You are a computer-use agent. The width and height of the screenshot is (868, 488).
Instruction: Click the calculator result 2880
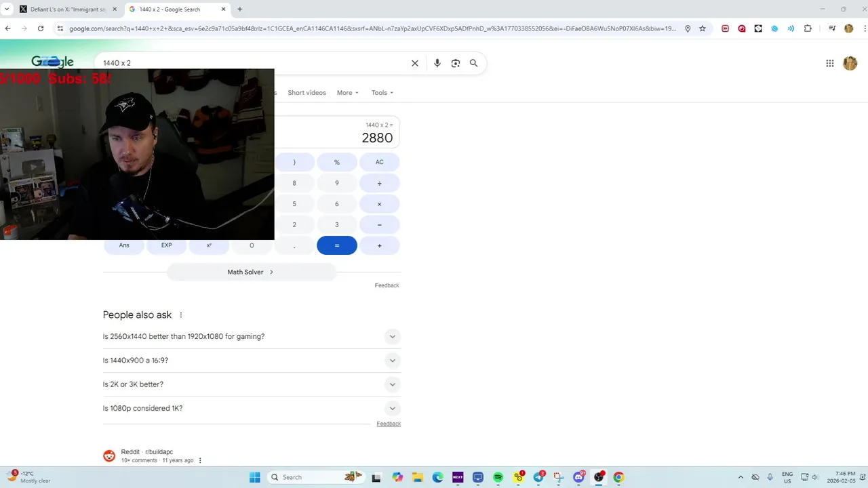pyautogui.click(x=377, y=138)
